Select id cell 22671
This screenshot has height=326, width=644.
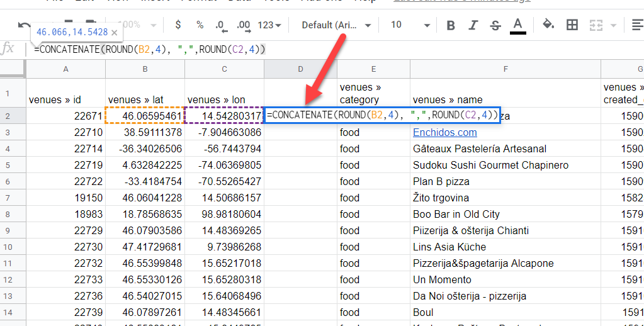coord(65,116)
